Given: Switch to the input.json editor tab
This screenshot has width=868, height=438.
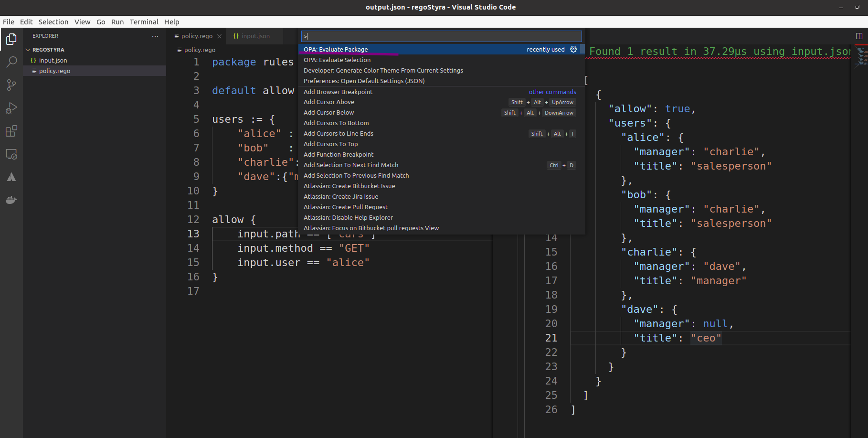Looking at the screenshot, I should (255, 36).
